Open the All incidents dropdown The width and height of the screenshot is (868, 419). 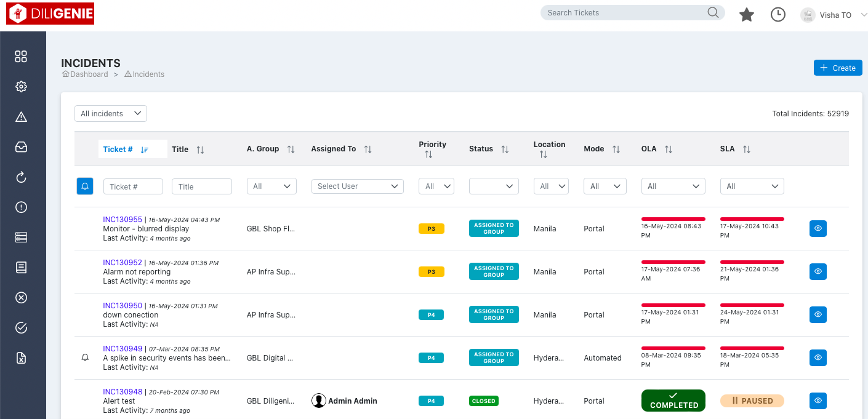(110, 113)
